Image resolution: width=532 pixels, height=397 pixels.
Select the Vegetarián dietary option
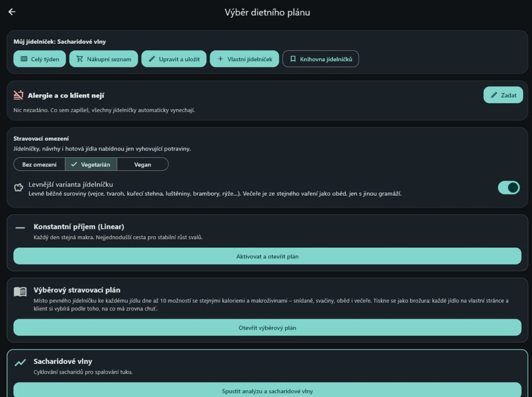[x=91, y=165]
